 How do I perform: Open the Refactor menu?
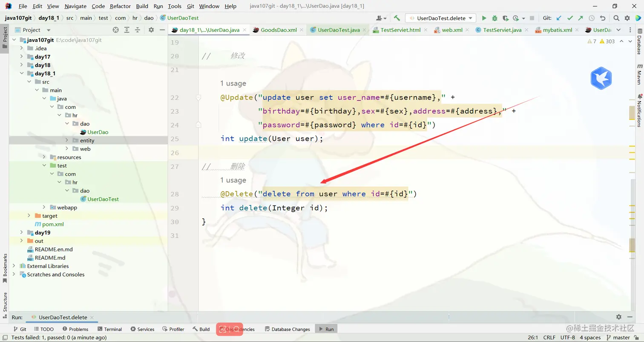[120, 6]
